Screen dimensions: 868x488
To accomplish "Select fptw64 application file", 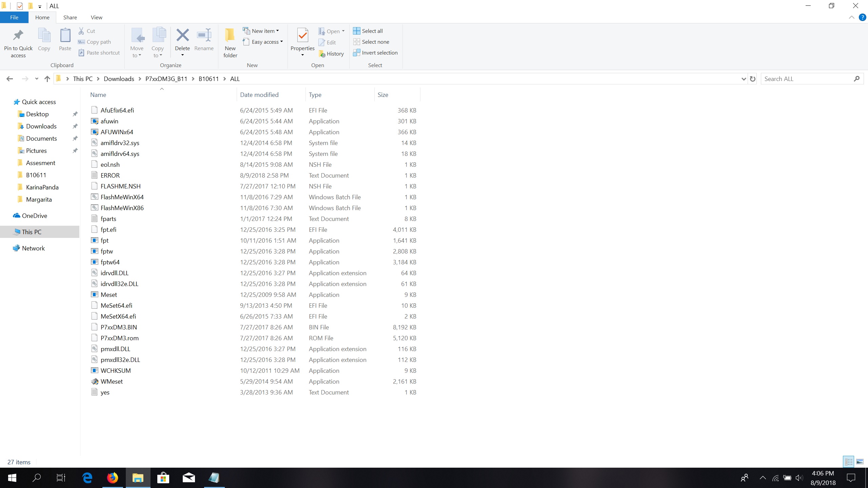I will [x=110, y=262].
